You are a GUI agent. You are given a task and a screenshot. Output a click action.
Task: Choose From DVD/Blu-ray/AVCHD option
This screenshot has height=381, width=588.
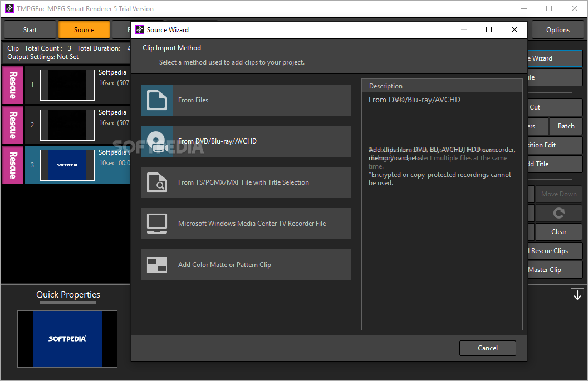246,141
